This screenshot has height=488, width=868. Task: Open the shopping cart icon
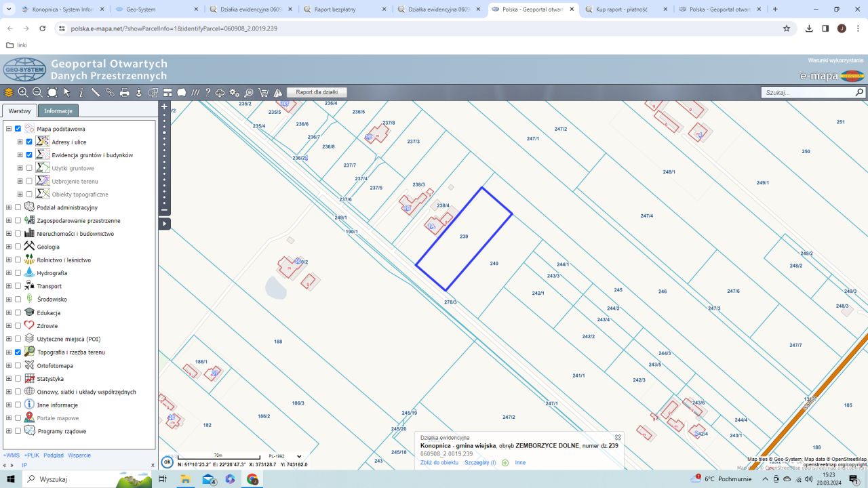(264, 92)
